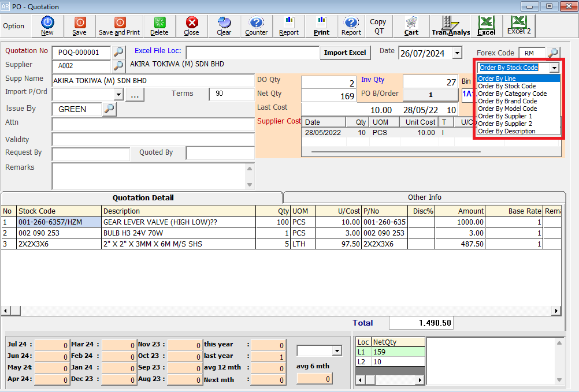
Task: Click the Validity input field
Action: 153,139
